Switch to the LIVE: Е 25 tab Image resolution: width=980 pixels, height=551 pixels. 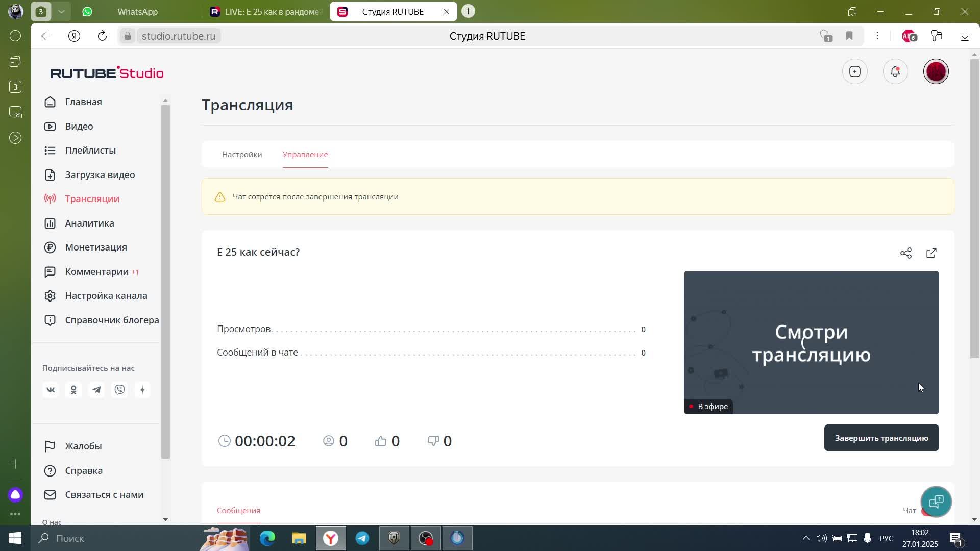tap(265, 11)
